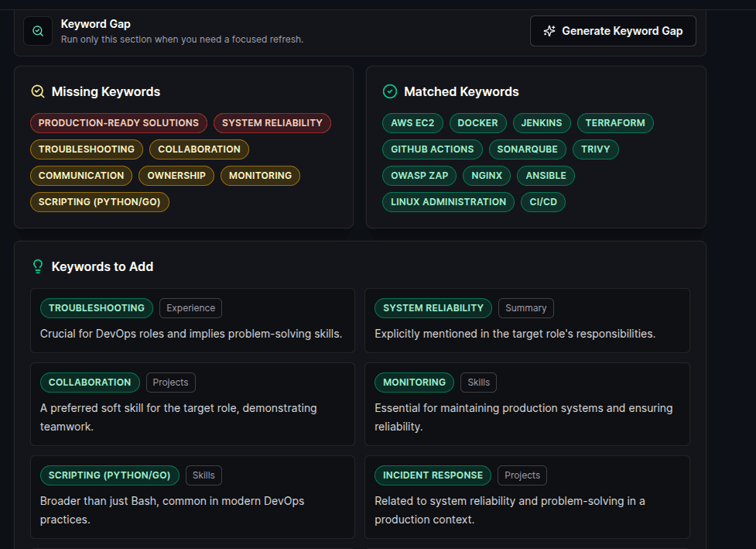
Task: Click the LINUX ADMINISTRATION matched tag
Action: [448, 202]
